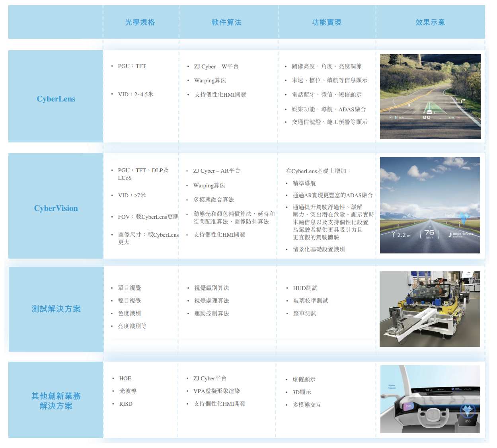This screenshot has height=448, width=497.
Task: Click the 軟件算法 column header
Action: click(x=226, y=23)
